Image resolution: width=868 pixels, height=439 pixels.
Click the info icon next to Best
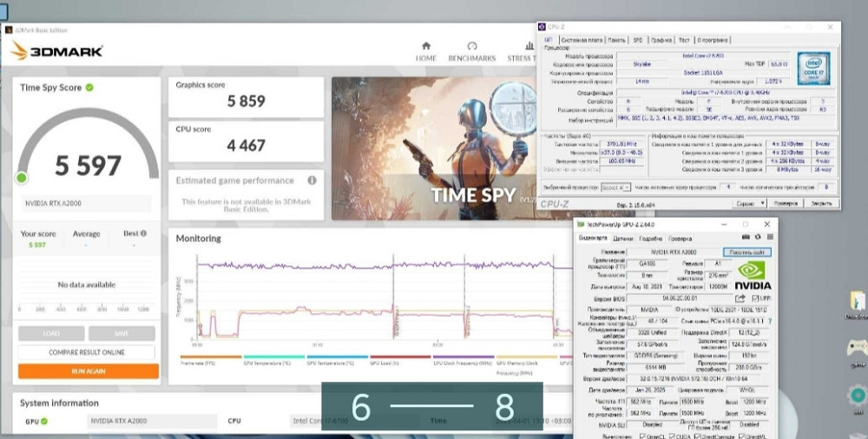pos(142,233)
